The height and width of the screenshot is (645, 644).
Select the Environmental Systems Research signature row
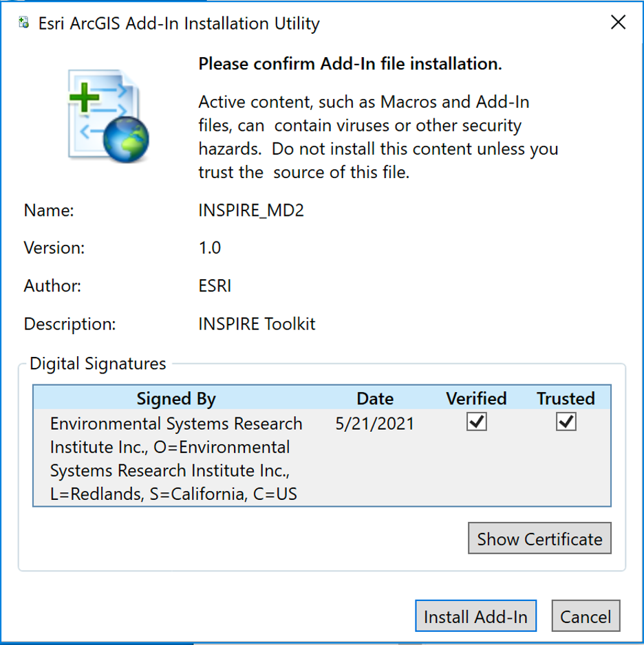tap(322, 457)
